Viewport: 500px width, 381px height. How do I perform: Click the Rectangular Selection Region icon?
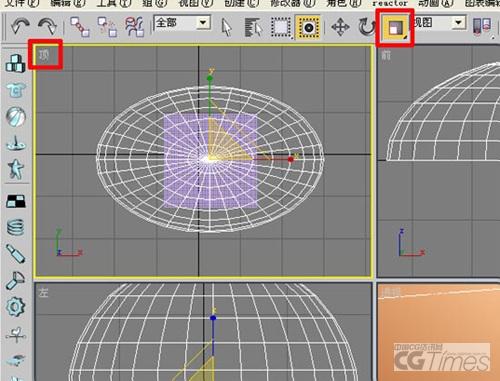[x=281, y=27]
